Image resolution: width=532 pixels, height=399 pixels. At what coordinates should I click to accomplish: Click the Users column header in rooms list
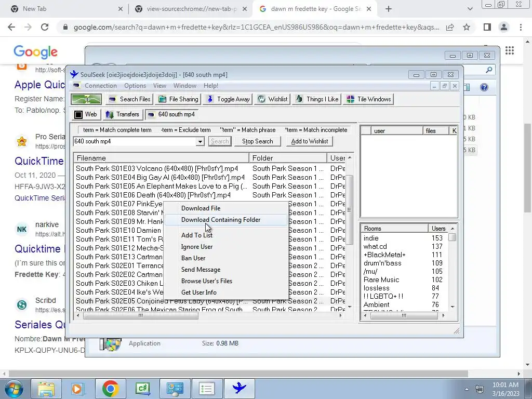point(438,229)
